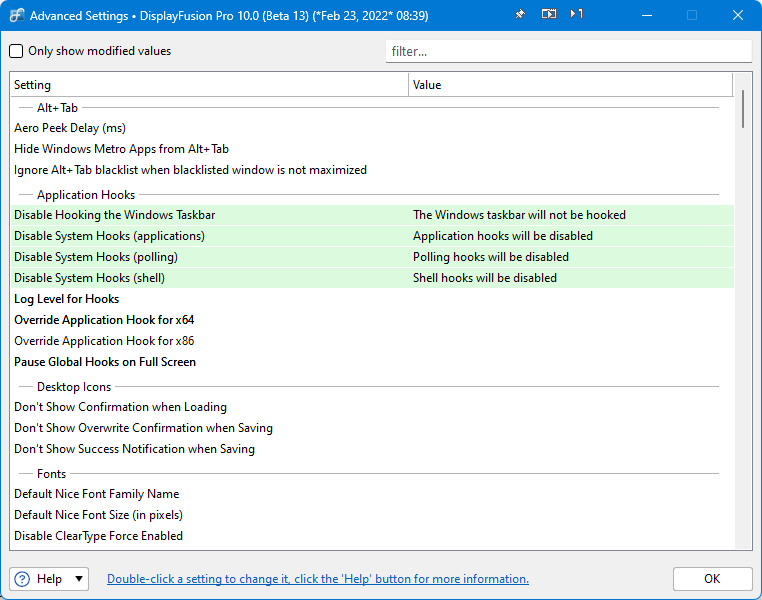Click the 'Double-click a setting to change it' link
The image size is (762, 600).
(x=318, y=579)
